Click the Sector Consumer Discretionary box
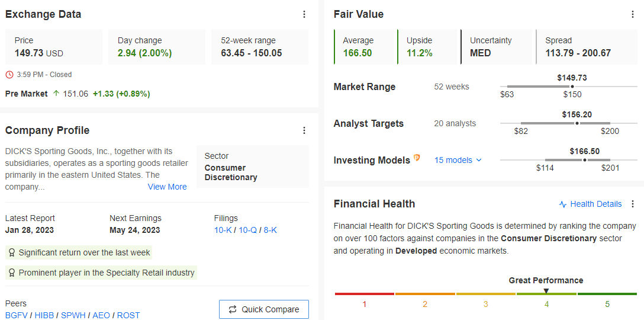Screen dimensions: 644x320 pyautogui.click(x=253, y=167)
